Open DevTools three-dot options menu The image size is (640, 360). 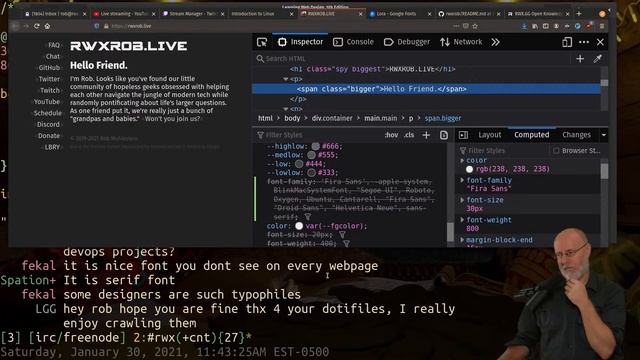tap(584, 42)
